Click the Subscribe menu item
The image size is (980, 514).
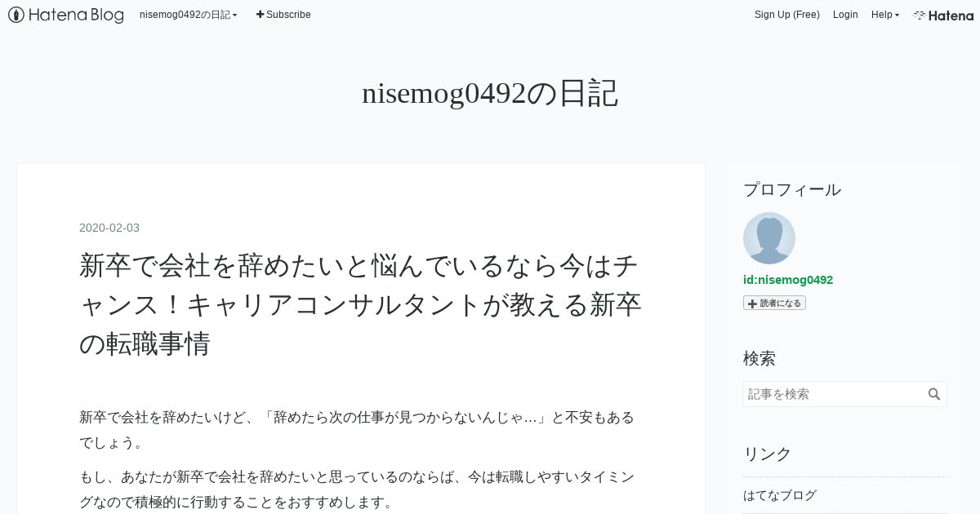(x=283, y=15)
